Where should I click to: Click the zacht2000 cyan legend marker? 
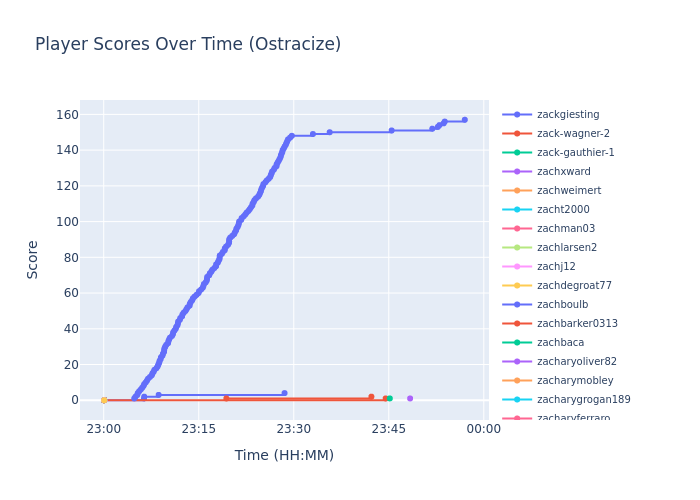point(517,210)
